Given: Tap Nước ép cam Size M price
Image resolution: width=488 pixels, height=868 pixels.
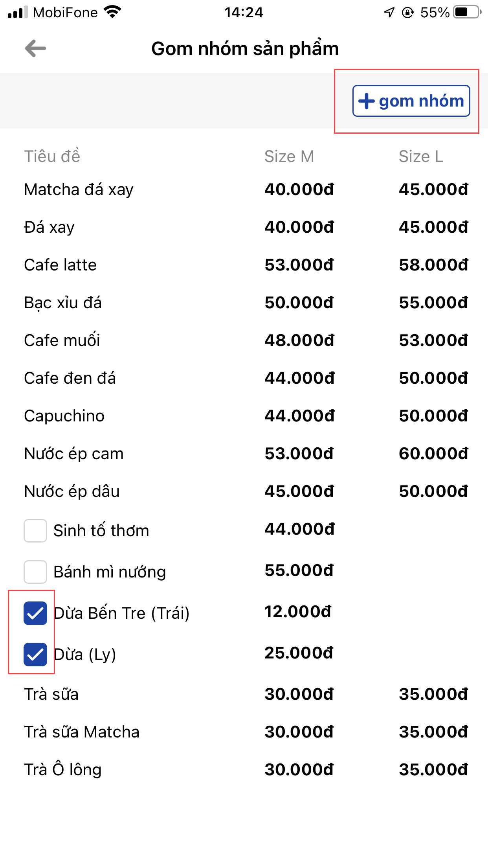Looking at the screenshot, I should (x=299, y=454).
